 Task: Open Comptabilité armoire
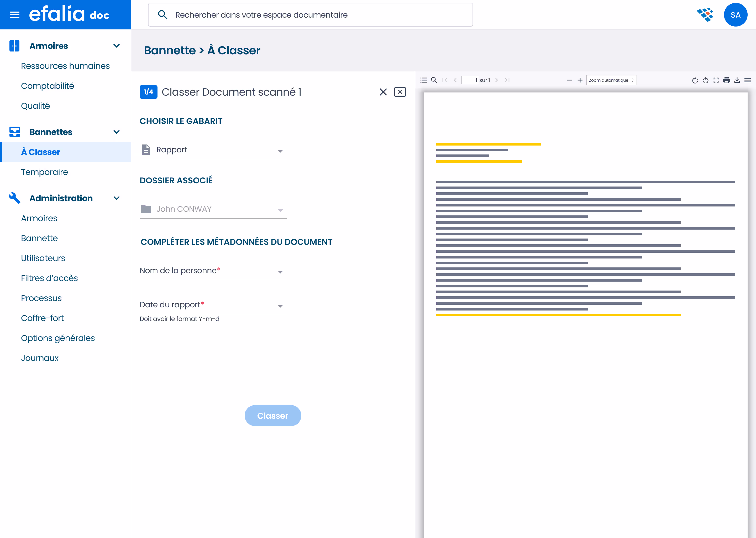coord(47,86)
